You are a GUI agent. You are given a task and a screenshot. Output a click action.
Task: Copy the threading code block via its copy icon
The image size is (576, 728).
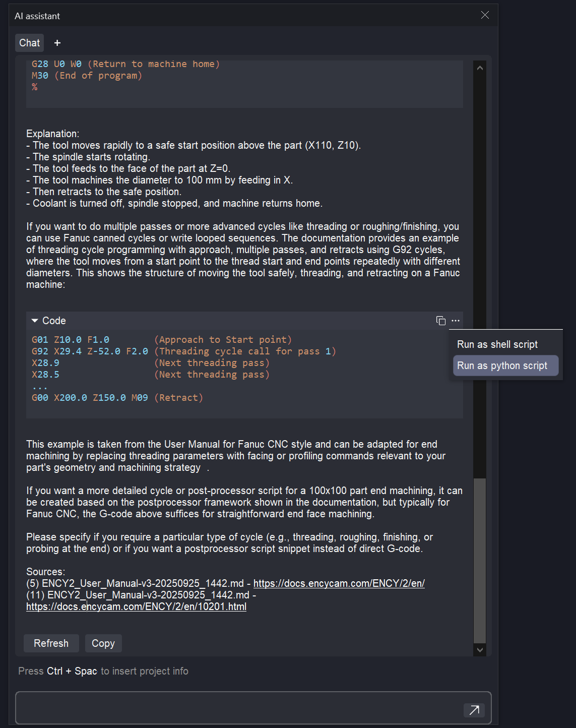point(440,321)
